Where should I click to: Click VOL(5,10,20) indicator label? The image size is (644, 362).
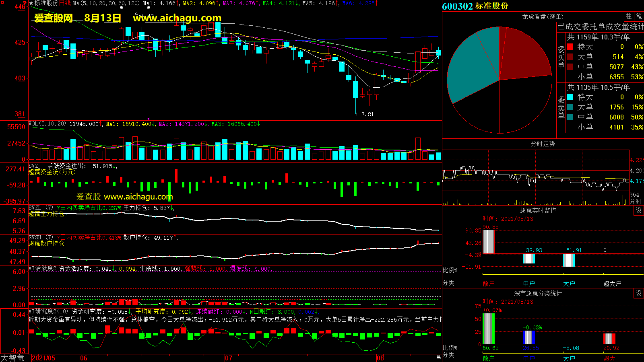(47, 124)
